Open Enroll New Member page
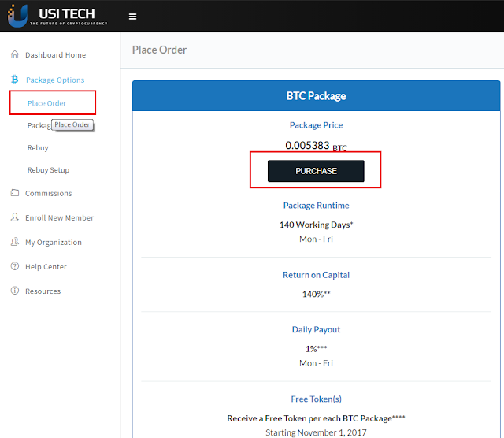 60,217
